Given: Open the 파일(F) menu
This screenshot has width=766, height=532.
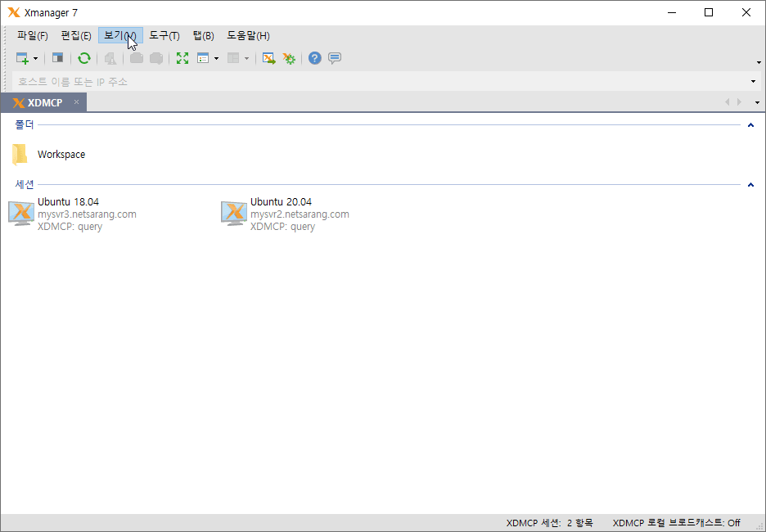Looking at the screenshot, I should point(32,36).
